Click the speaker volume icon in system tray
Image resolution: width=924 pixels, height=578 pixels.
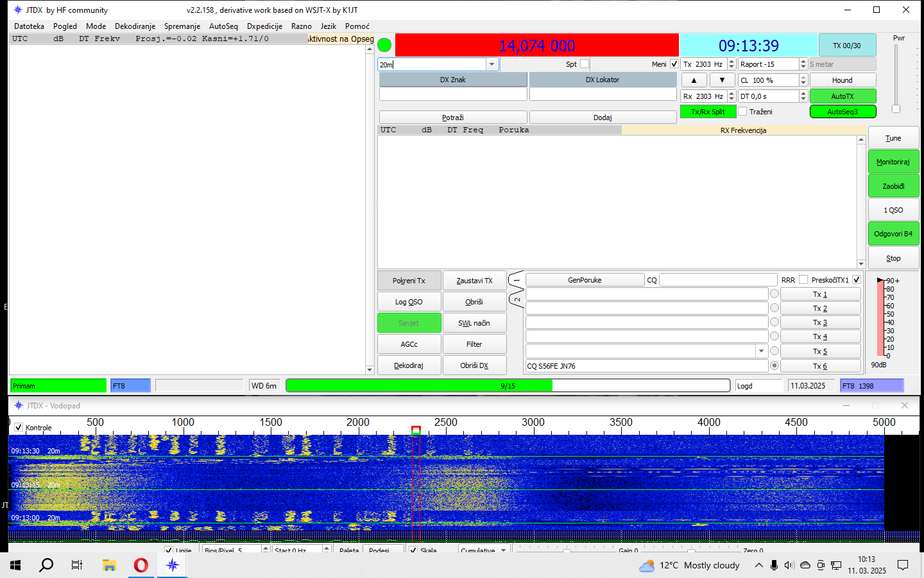coord(789,565)
